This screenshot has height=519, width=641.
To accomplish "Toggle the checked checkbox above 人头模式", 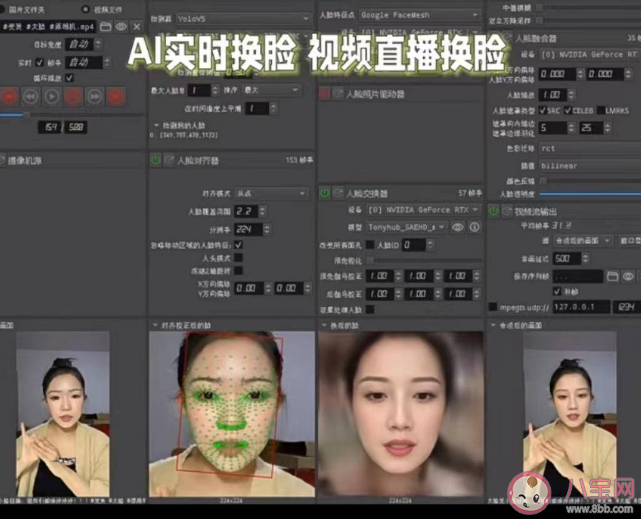I will [238, 245].
